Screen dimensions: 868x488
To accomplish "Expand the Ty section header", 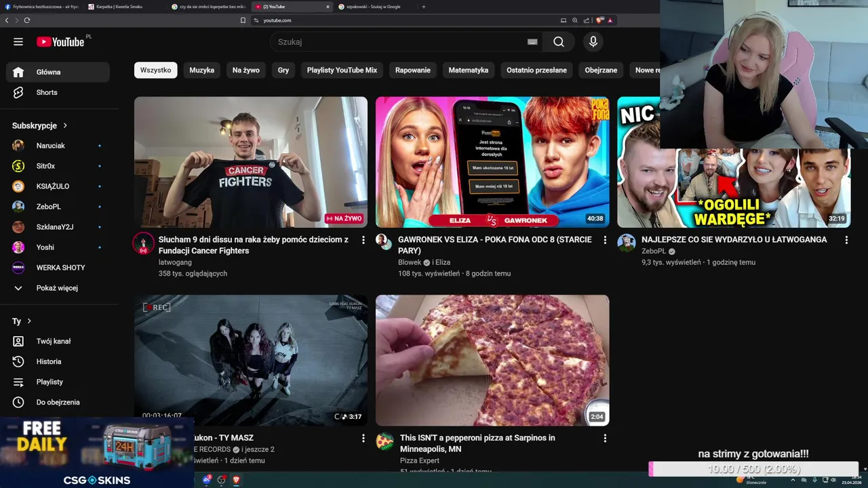I will coord(22,321).
